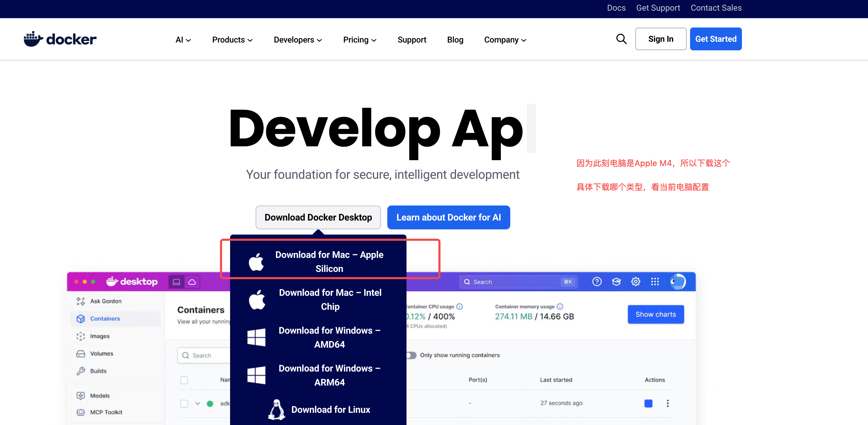Click the Apple icon beside Intel Chip download
The image size is (868, 425).
point(257,299)
